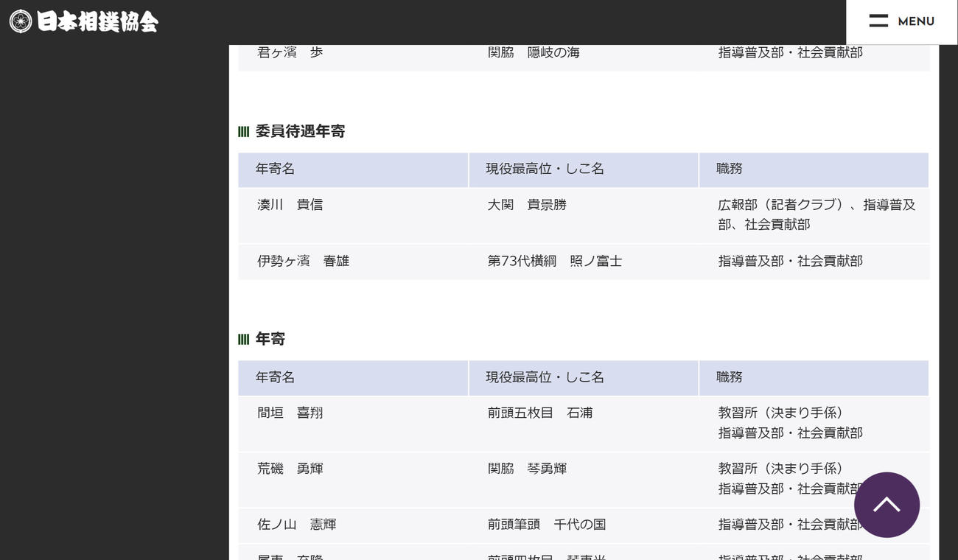This screenshot has width=958, height=560.
Task: Click the 日本相撲協会 logo
Action: 84,21
